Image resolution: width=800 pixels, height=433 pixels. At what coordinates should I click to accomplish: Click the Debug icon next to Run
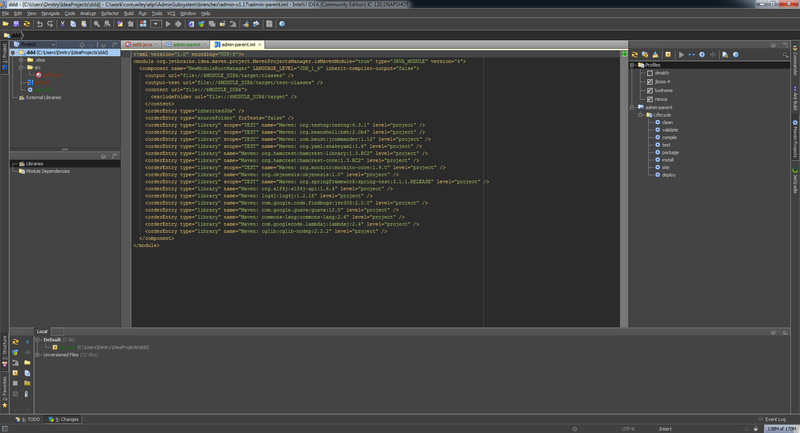(x=178, y=24)
